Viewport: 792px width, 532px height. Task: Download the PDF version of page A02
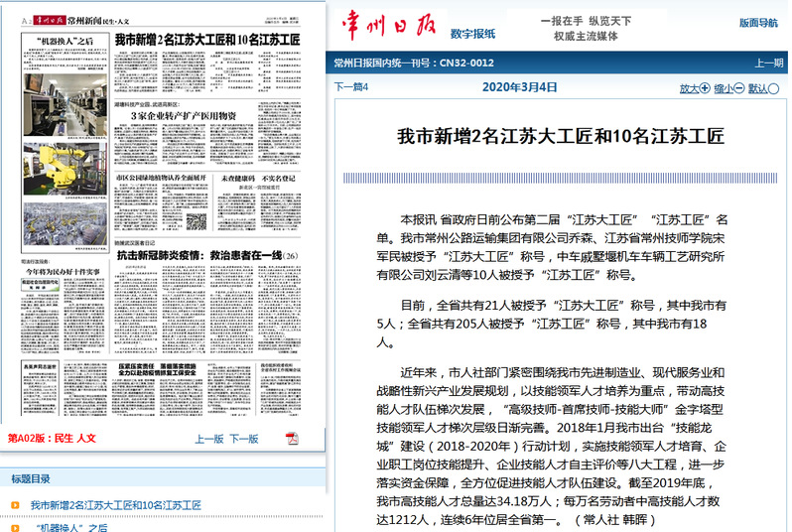[292, 439]
